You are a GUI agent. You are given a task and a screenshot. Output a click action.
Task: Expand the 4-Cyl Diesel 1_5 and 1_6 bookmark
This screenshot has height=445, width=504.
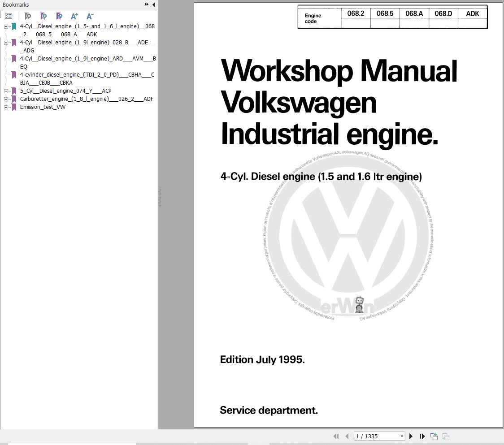click(x=6, y=27)
